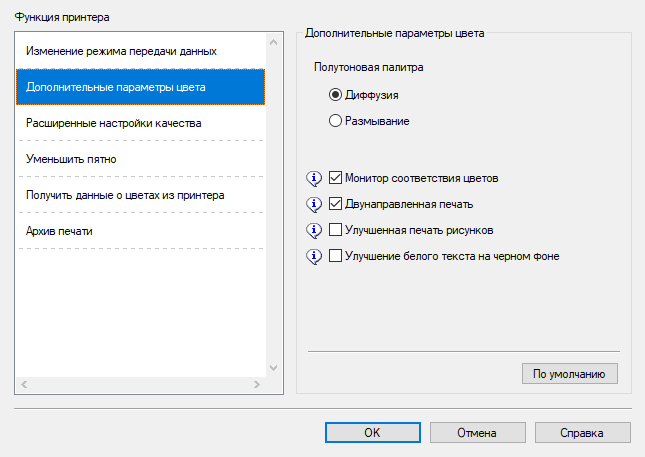Open Получить данные о цветах из принтера

pos(125,195)
